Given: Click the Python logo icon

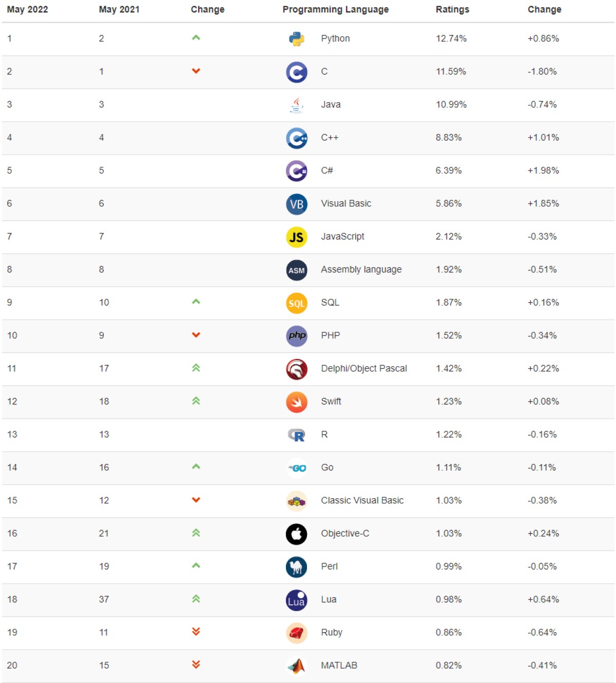Looking at the screenshot, I should coord(296,39).
